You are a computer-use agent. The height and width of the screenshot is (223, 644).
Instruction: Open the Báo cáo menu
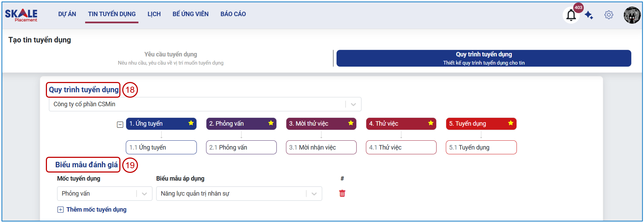pyautogui.click(x=233, y=14)
